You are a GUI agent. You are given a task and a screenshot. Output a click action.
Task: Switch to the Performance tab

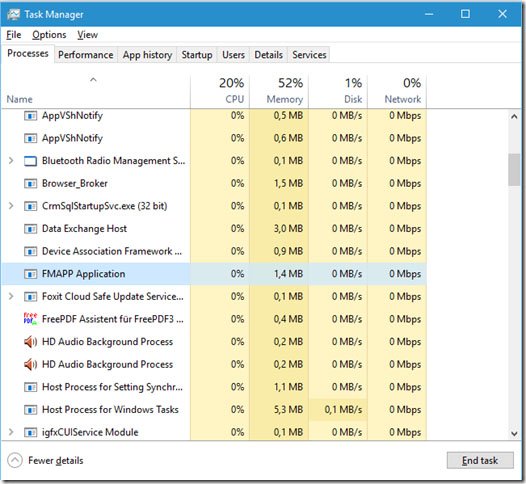(86, 55)
